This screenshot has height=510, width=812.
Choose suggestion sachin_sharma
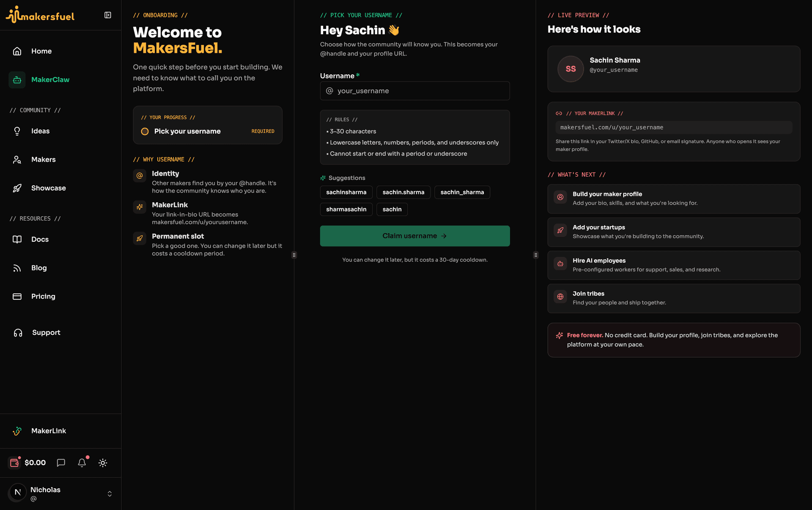pos(462,192)
